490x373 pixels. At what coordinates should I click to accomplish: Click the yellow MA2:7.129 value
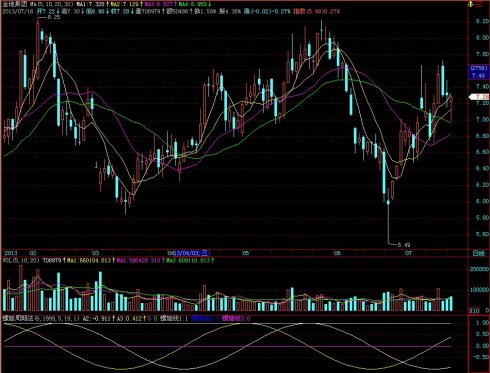[x=125, y=4]
